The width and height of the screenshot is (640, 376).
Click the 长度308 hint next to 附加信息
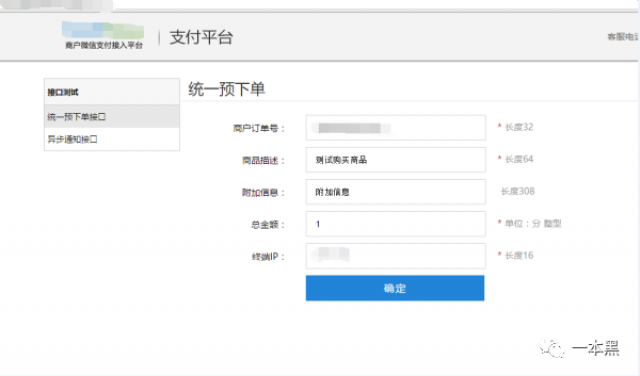click(x=518, y=191)
